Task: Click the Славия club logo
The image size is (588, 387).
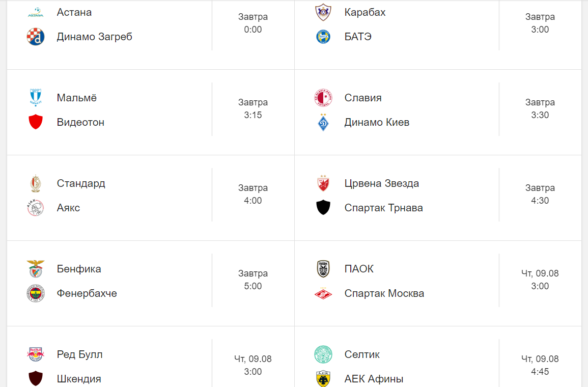Action: pos(323,98)
